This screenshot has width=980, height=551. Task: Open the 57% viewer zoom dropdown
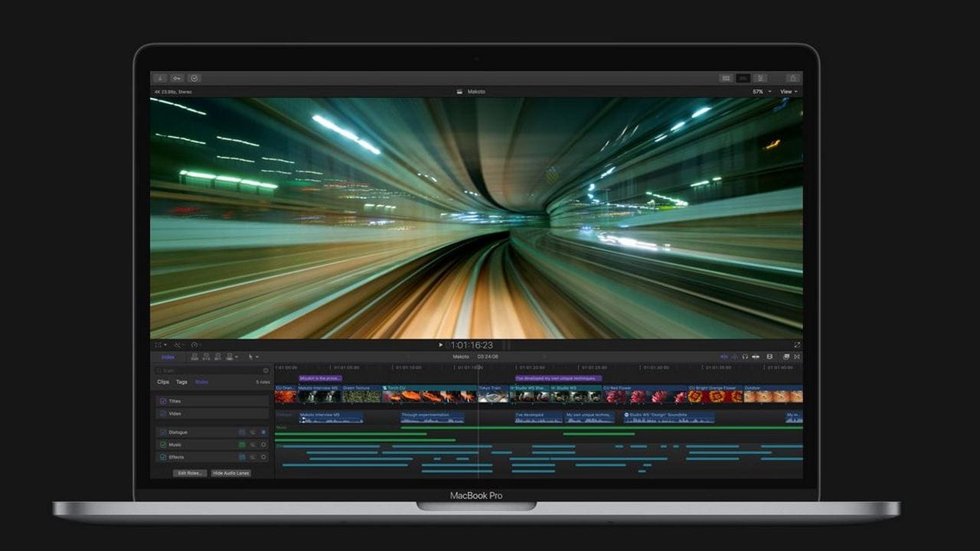point(760,92)
